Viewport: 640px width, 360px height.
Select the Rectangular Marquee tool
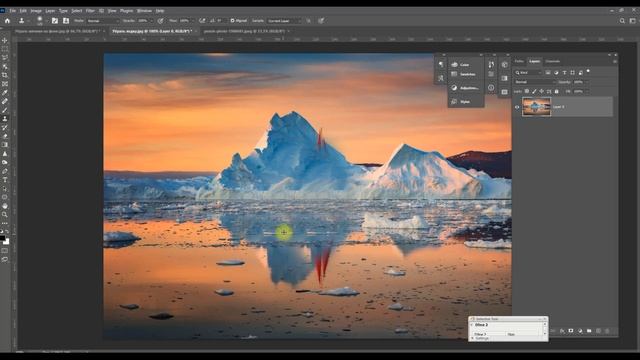(5, 49)
